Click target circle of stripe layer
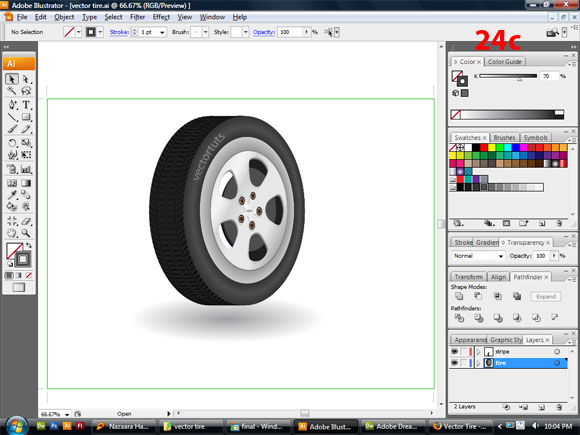This screenshot has height=435, width=580. click(x=557, y=351)
